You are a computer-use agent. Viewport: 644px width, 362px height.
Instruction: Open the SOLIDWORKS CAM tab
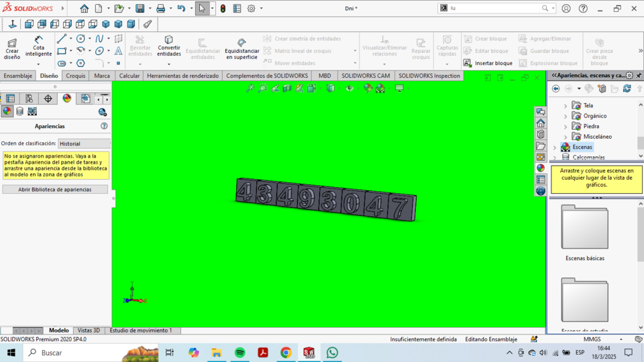pos(366,76)
